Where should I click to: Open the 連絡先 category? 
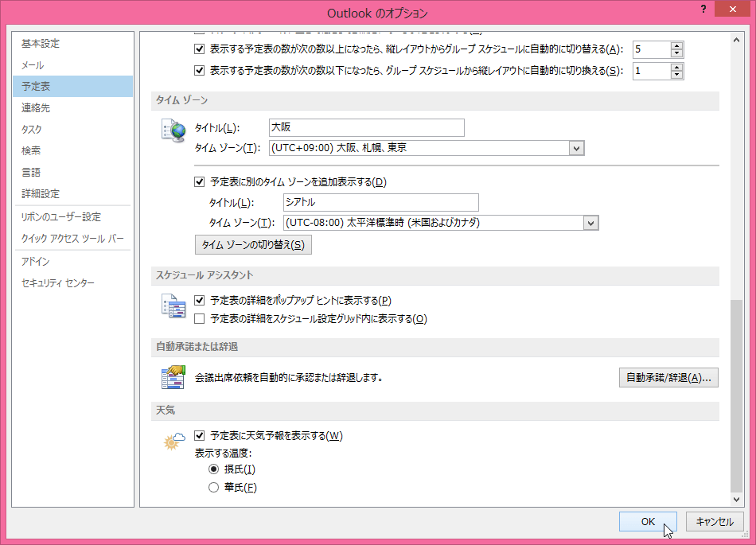pyautogui.click(x=72, y=108)
